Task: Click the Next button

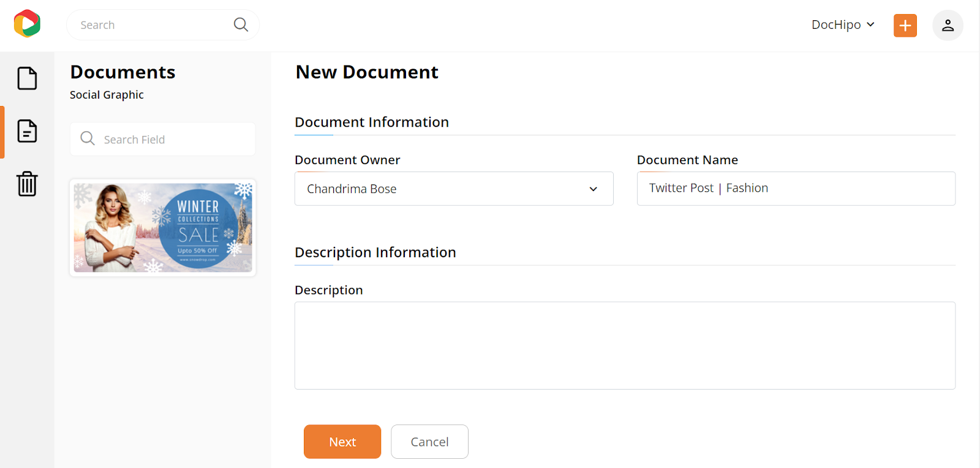Action: click(x=342, y=442)
